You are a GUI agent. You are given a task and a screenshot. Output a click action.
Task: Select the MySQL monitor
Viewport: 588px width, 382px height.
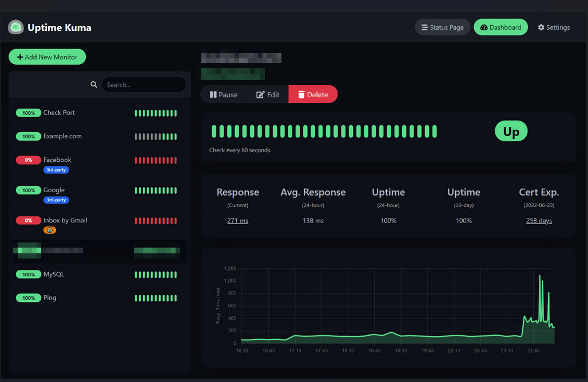(100, 274)
